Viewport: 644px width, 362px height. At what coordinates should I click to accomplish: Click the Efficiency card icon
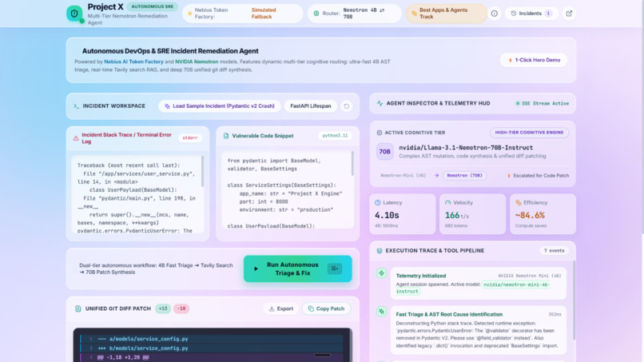click(x=519, y=202)
